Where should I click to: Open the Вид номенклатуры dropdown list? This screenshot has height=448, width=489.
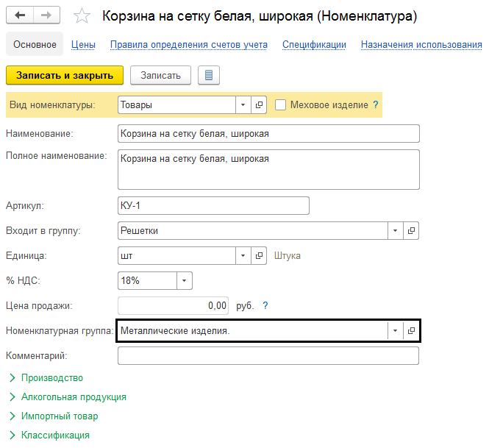(243, 105)
